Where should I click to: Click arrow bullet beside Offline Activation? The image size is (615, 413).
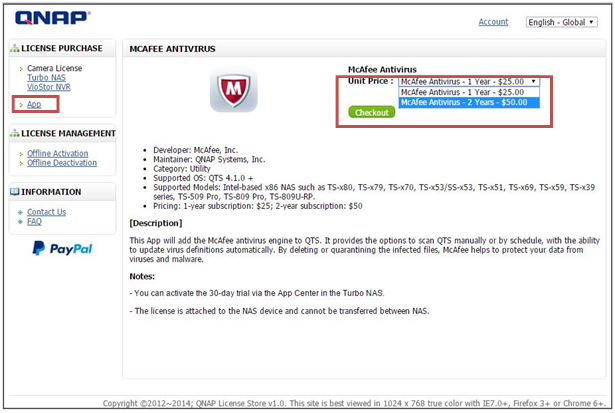point(21,154)
